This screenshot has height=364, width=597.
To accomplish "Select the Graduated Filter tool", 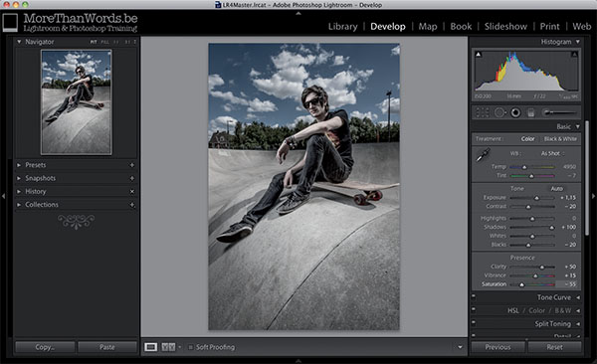I will 531,112.
